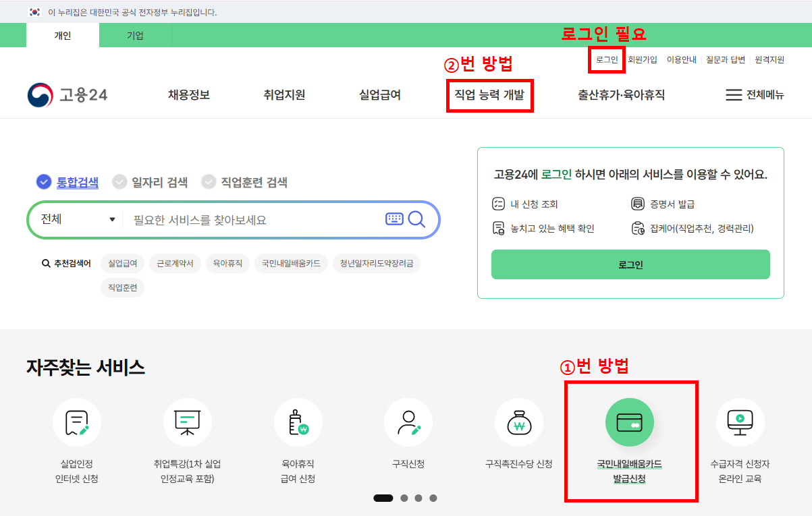
Task: Open the 직업 능력 개발 menu
Action: 490,95
